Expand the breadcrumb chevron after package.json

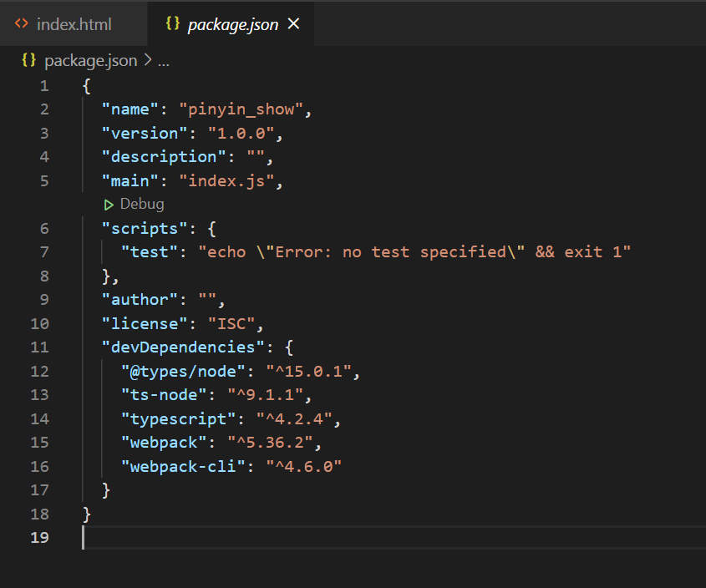[148, 60]
